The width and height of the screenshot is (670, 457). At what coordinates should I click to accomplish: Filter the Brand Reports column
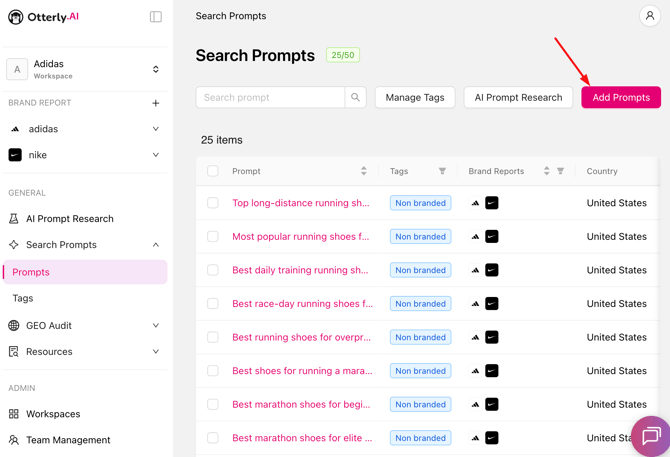click(x=561, y=171)
